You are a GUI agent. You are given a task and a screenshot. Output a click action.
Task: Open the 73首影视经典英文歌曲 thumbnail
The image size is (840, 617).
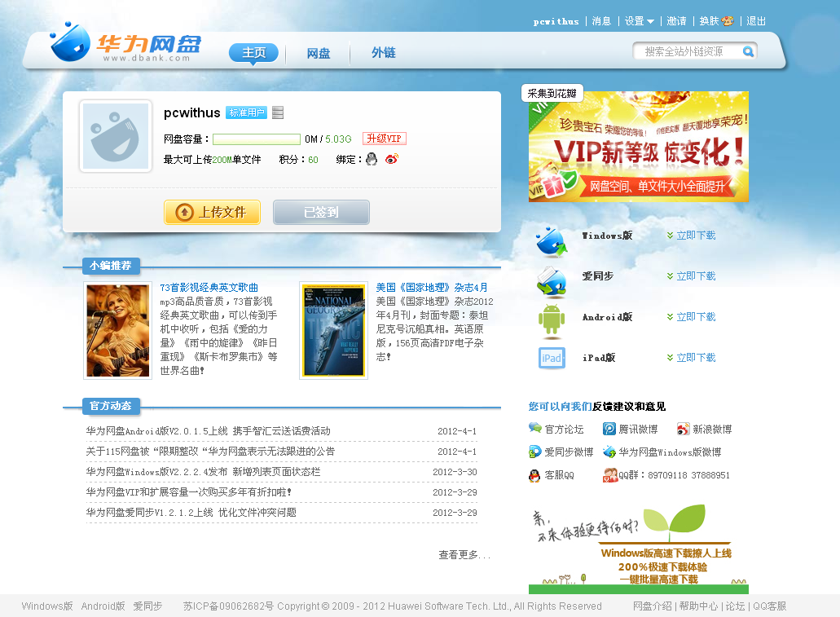tap(118, 330)
